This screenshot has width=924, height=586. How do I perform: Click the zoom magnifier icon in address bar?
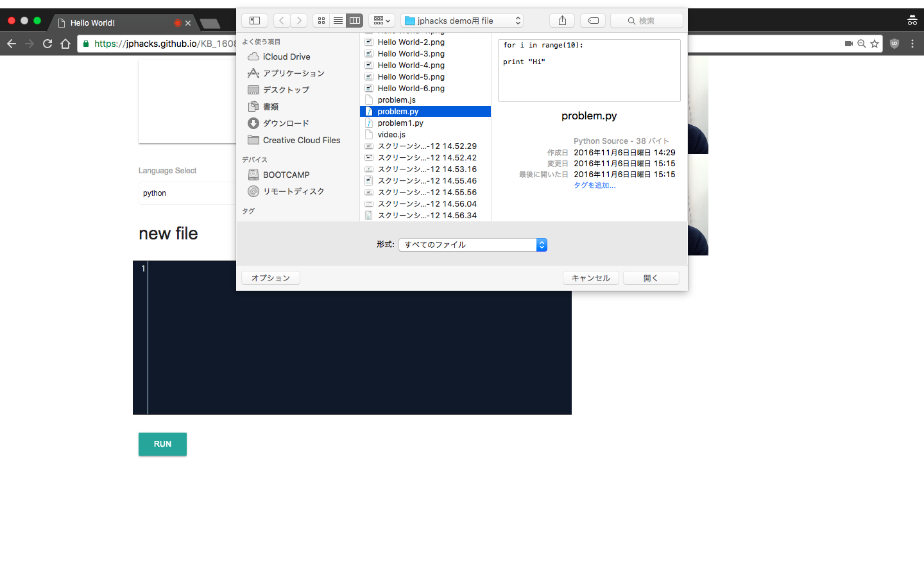862,44
